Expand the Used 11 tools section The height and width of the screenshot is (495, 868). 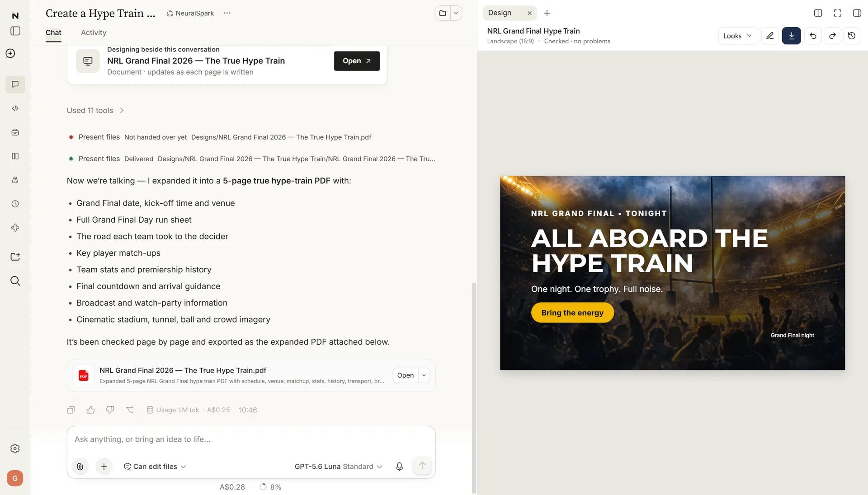(x=95, y=111)
